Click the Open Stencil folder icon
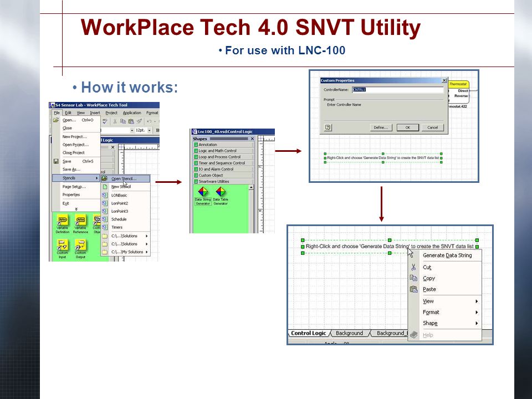Screen dimensions: 532x399 tap(105, 178)
